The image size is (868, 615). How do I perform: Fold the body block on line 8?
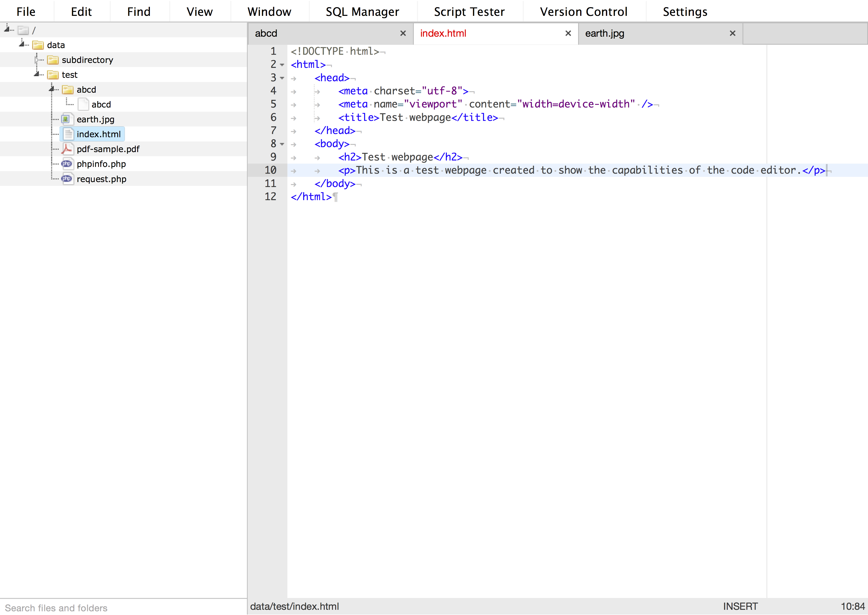pyautogui.click(x=282, y=144)
